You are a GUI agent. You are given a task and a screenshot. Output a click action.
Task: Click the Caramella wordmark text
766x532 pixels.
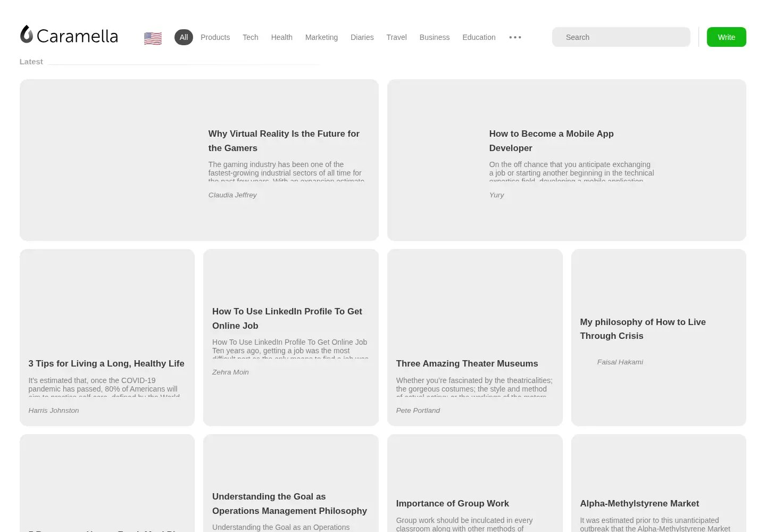pyautogui.click(x=77, y=36)
